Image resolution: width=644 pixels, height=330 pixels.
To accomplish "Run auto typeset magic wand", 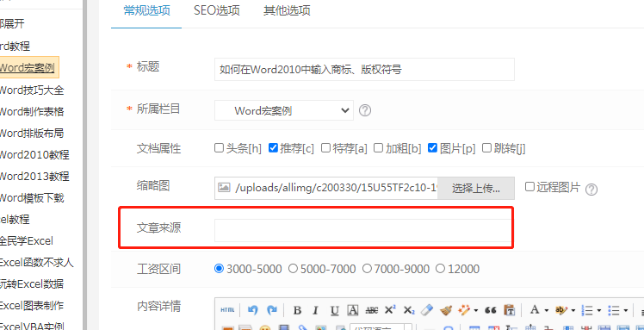I will (464, 310).
